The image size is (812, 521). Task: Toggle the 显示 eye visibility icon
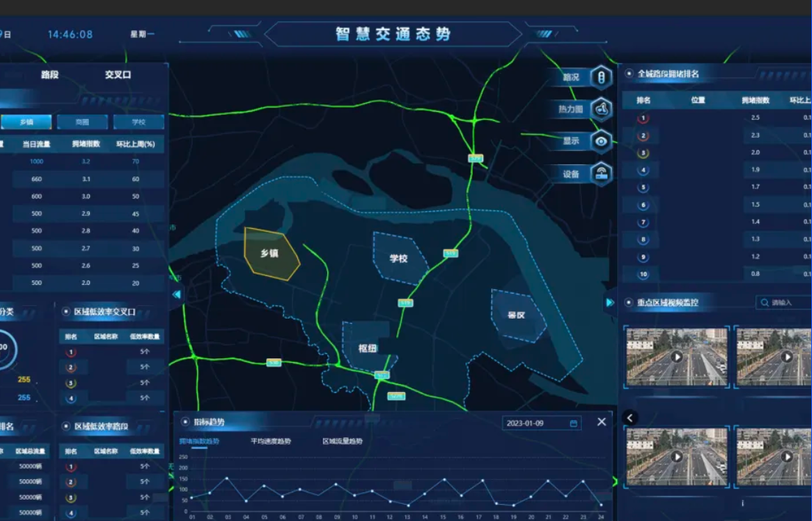click(602, 141)
